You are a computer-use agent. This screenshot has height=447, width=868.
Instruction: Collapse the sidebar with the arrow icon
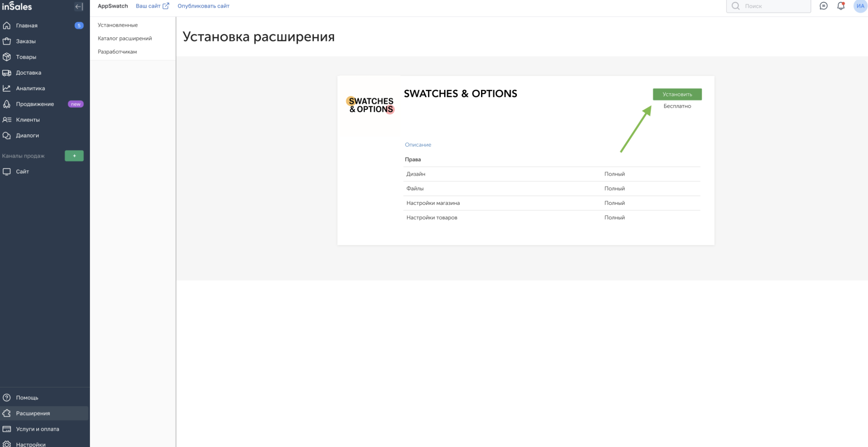(79, 7)
